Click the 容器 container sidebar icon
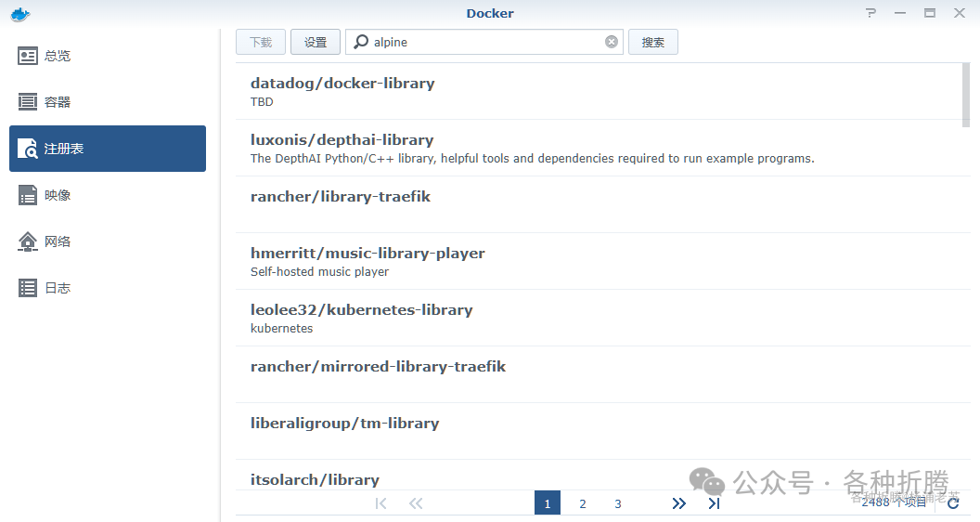 click(28, 102)
